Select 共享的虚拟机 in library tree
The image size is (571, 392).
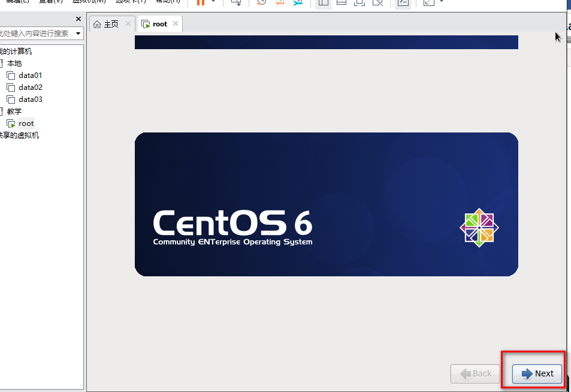point(19,135)
